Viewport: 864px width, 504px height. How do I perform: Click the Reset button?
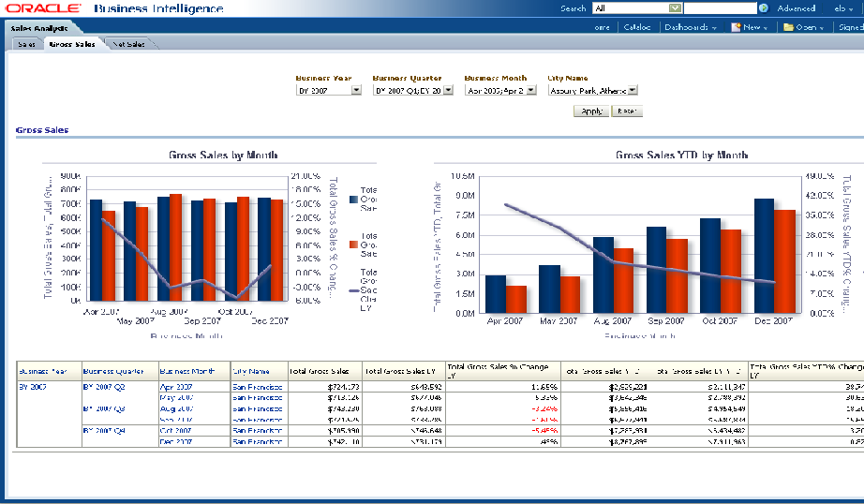pos(627,111)
